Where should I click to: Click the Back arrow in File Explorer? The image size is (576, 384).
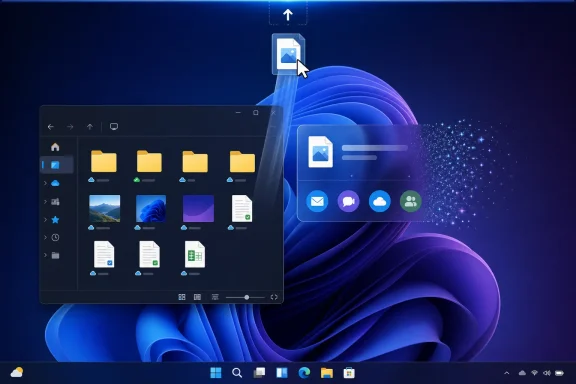(x=51, y=127)
